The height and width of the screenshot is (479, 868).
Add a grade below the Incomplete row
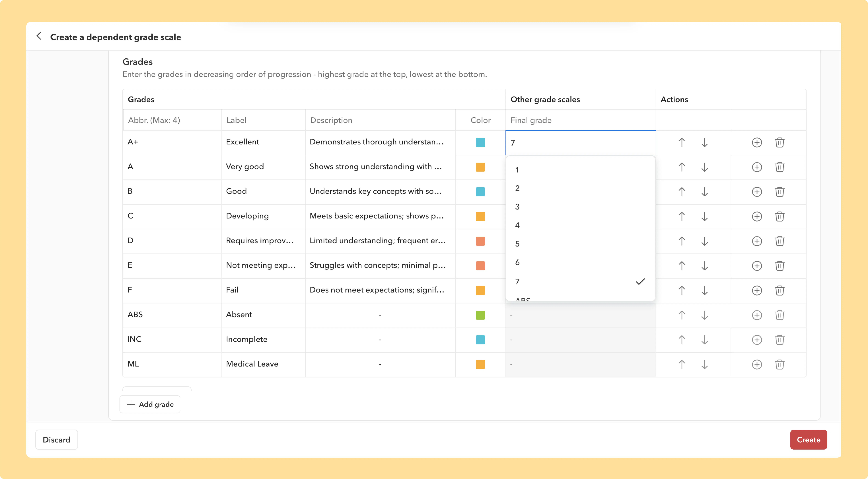coord(757,340)
